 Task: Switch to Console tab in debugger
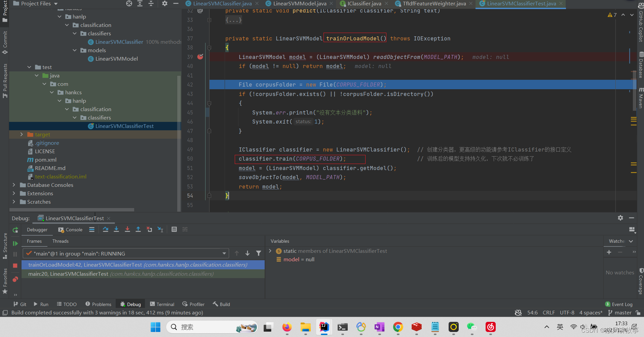click(x=70, y=230)
